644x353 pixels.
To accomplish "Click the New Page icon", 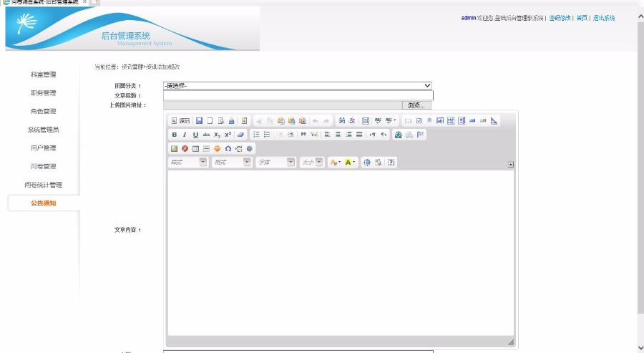I will click(x=210, y=121).
